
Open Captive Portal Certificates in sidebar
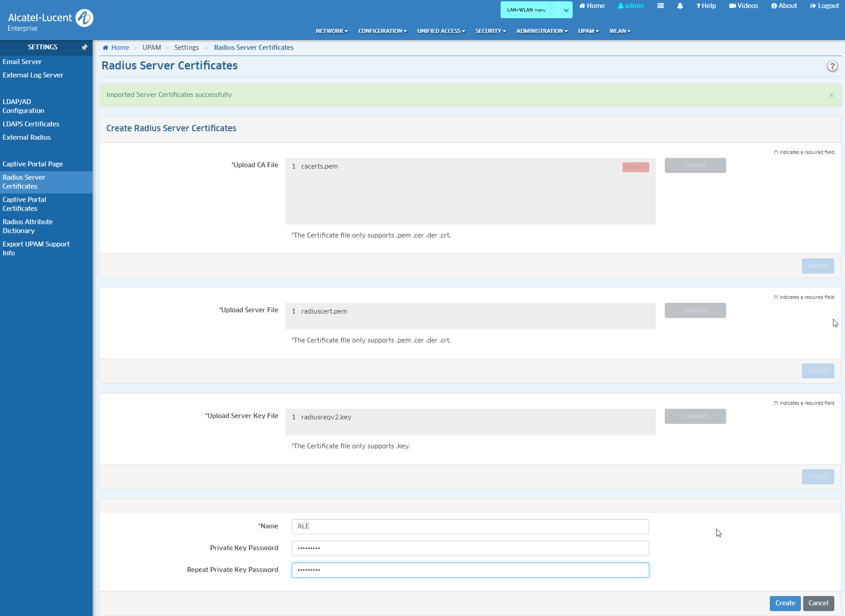pyautogui.click(x=24, y=204)
